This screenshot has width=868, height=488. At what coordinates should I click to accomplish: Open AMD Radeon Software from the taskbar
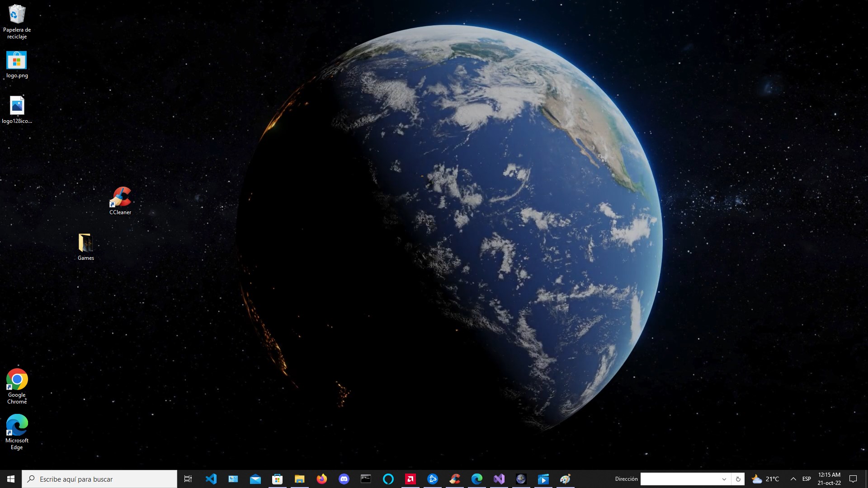[410, 479]
